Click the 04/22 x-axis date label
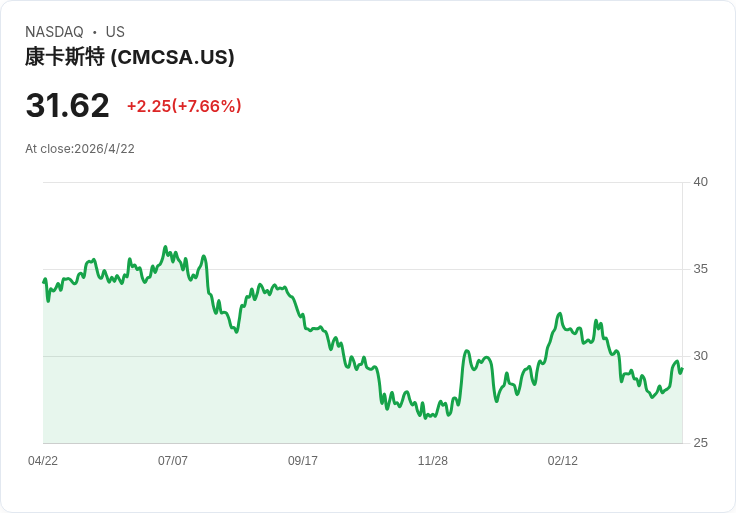736x513 pixels. tap(43, 460)
